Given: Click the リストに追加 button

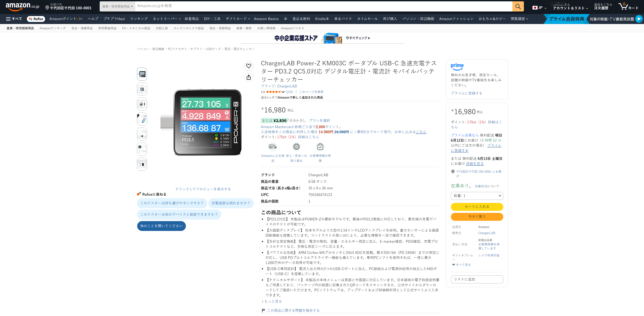Looking at the screenshot, I should click(x=477, y=279).
